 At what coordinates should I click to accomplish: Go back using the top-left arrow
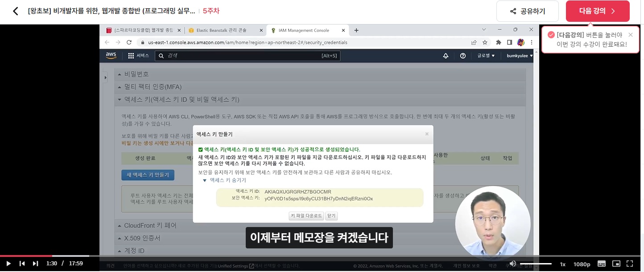coord(16,11)
